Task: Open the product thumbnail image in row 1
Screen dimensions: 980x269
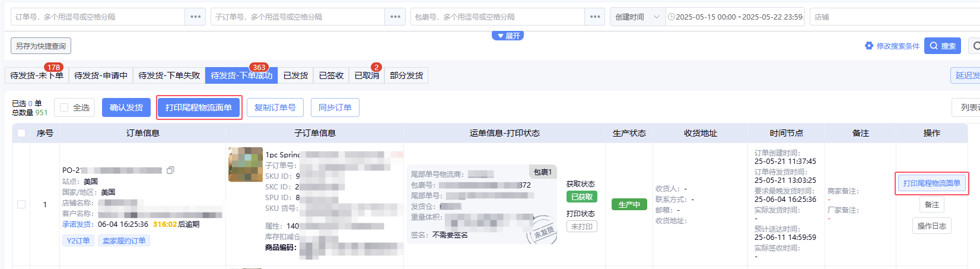Action: tap(246, 164)
